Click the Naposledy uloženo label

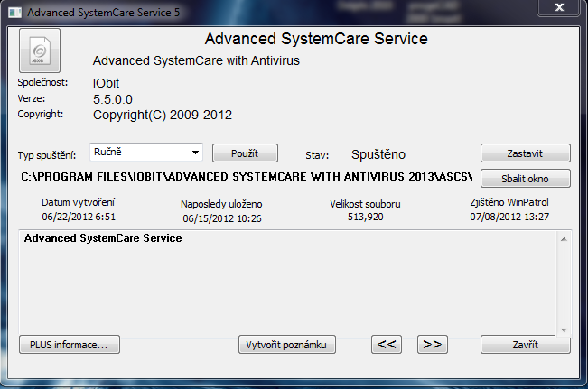point(221,204)
